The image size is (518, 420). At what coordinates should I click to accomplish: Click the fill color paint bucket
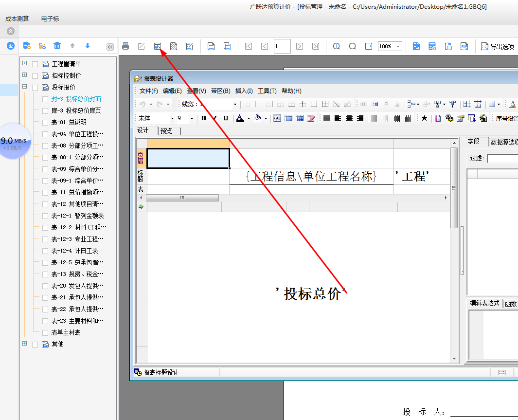tap(258, 118)
